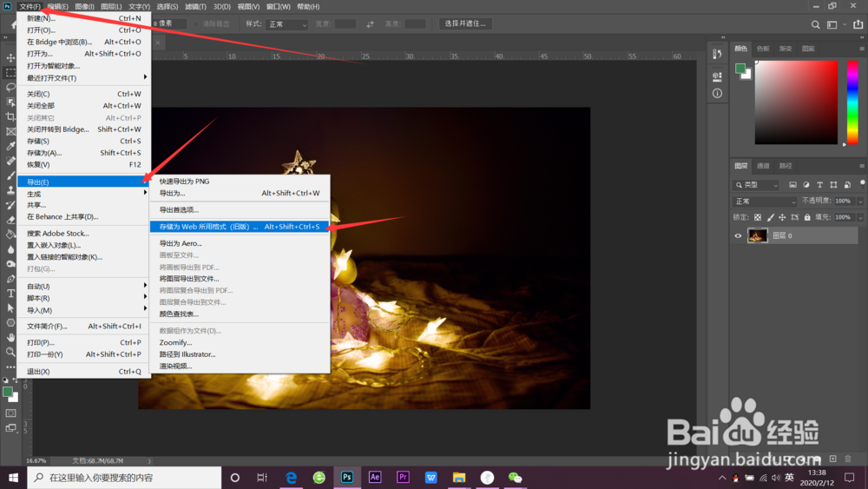This screenshot has height=489, width=868.
Task: Choose 快速导出为 PNG
Action: [x=240, y=181]
